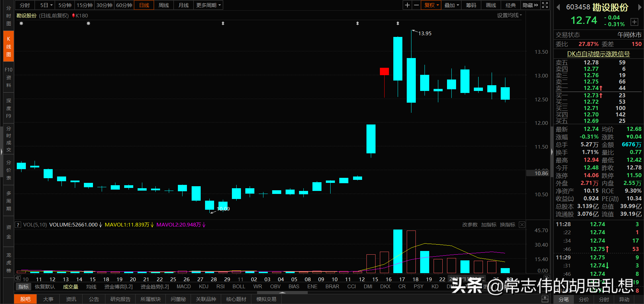Select the K线图 sidebar view
This screenshot has width=644, height=304.
[9, 46]
